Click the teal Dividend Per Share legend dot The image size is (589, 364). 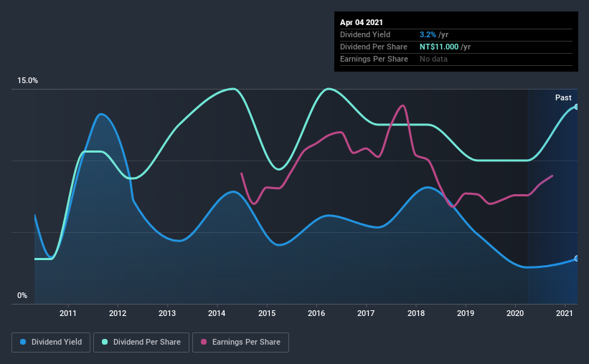click(x=105, y=342)
